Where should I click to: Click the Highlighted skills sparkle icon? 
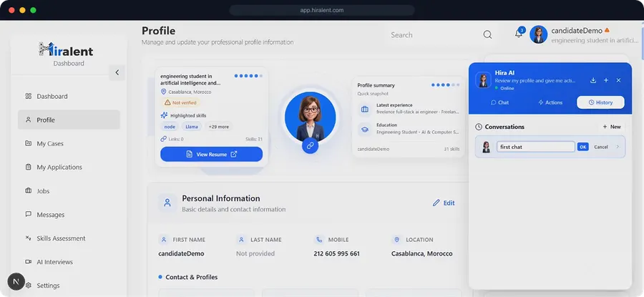pyautogui.click(x=164, y=115)
